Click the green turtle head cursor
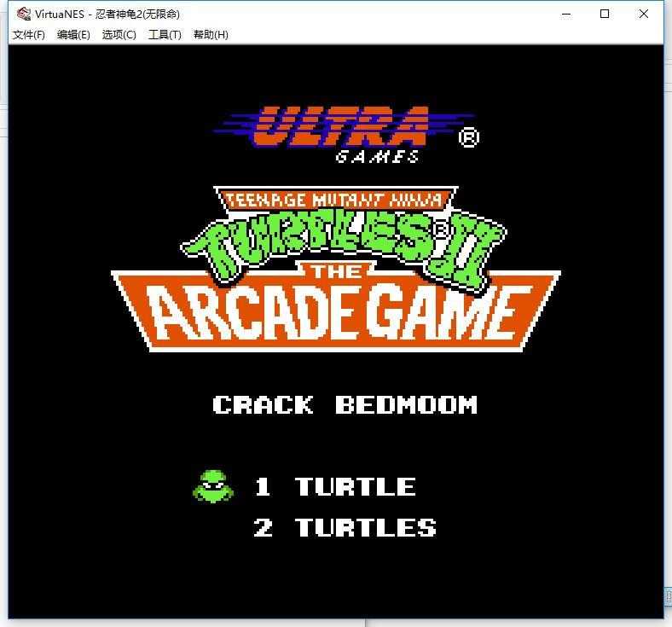Screen dimensions: 672x627 click(213, 486)
